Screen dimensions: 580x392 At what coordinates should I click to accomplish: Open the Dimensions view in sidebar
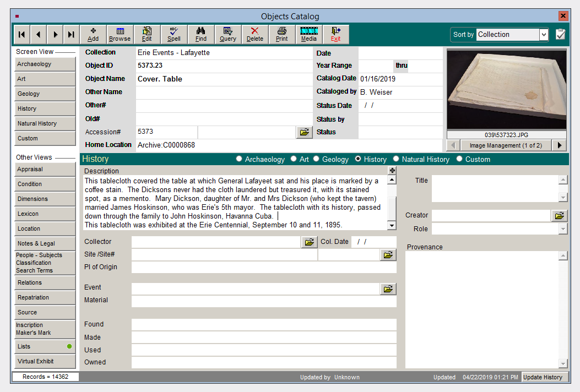pyautogui.click(x=45, y=199)
